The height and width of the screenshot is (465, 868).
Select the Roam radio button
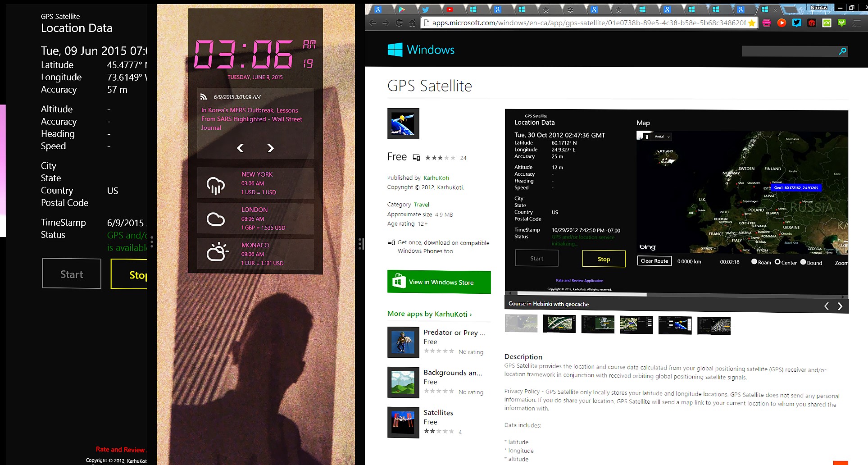(x=754, y=262)
